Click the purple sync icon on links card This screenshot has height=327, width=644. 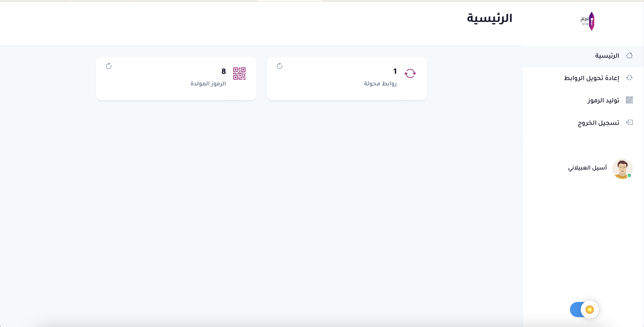coord(410,74)
